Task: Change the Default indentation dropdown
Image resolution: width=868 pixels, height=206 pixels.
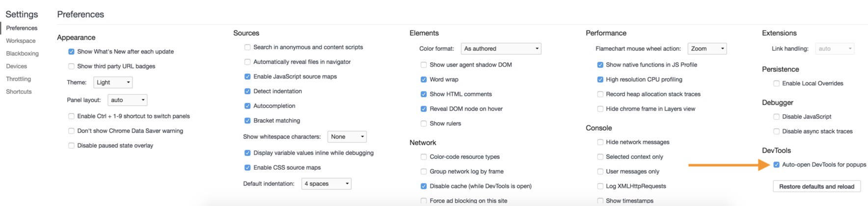Action: tap(326, 184)
